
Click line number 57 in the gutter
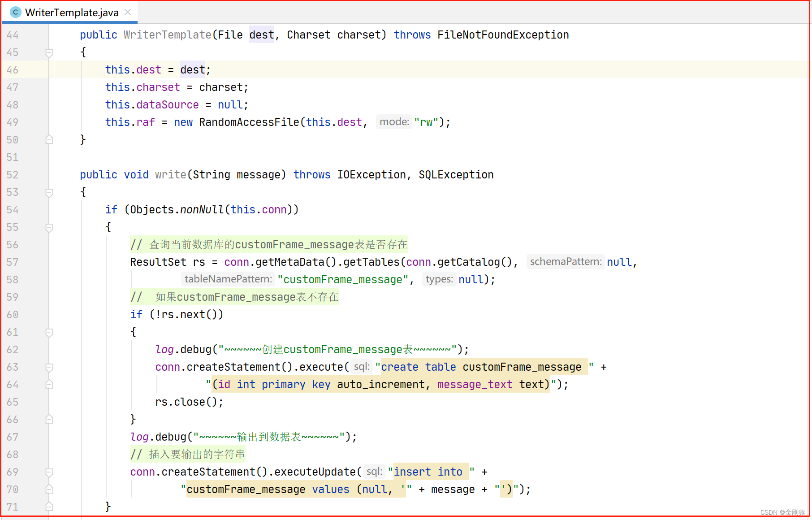click(x=13, y=262)
